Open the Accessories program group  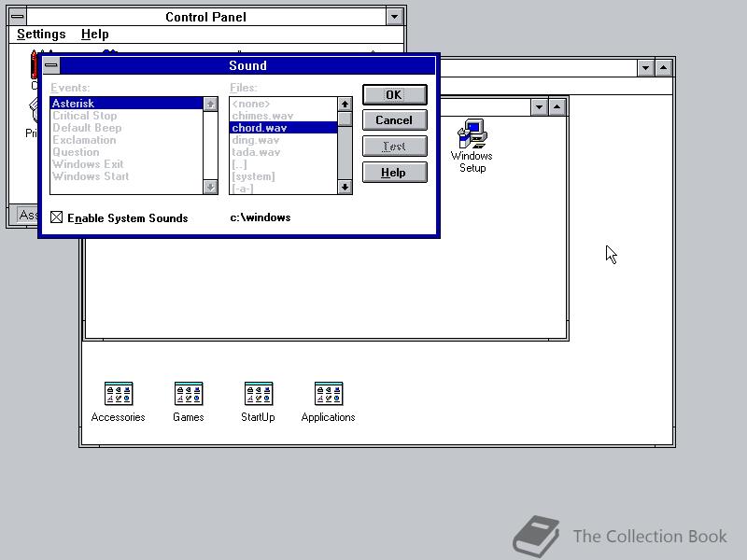[x=118, y=392]
